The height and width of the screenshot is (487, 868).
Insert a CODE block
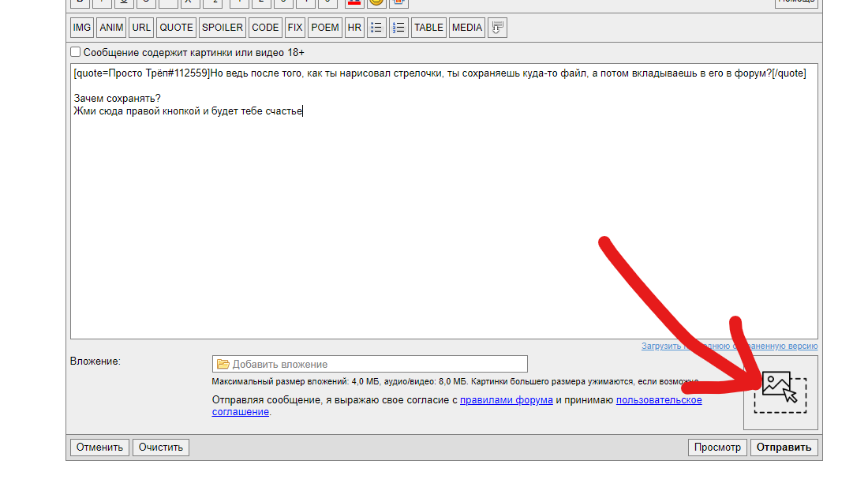(x=265, y=27)
